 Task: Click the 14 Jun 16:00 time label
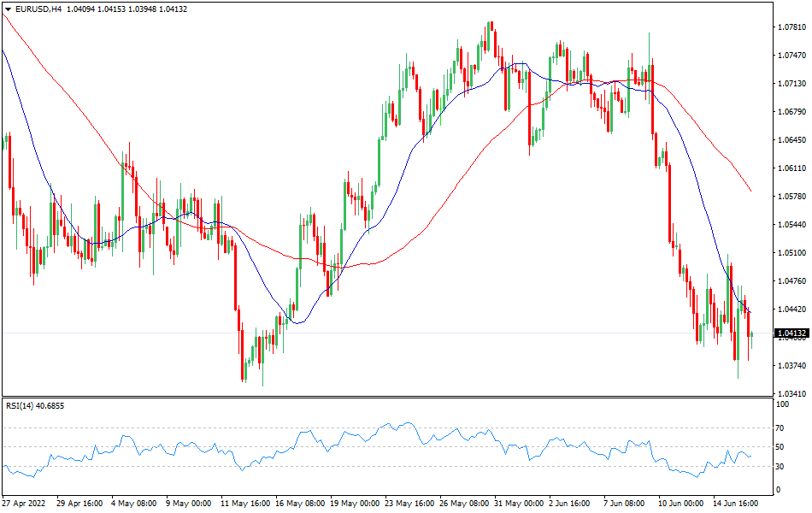click(735, 503)
